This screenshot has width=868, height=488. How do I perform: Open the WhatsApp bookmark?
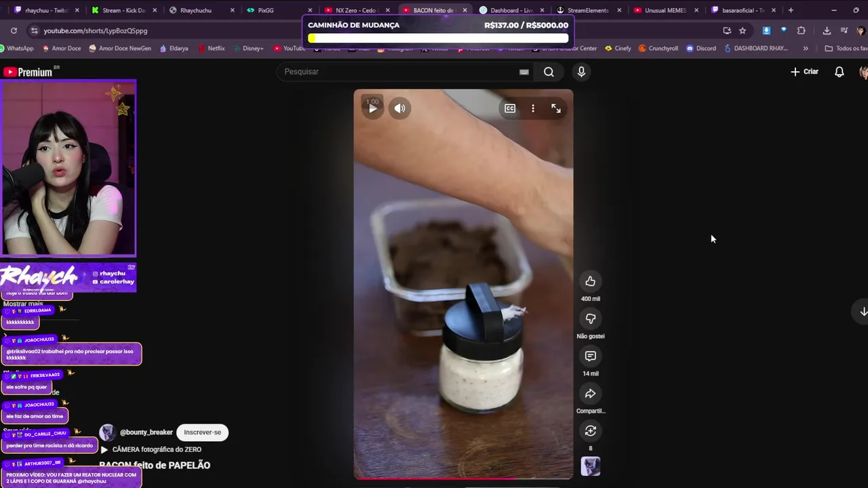16,48
